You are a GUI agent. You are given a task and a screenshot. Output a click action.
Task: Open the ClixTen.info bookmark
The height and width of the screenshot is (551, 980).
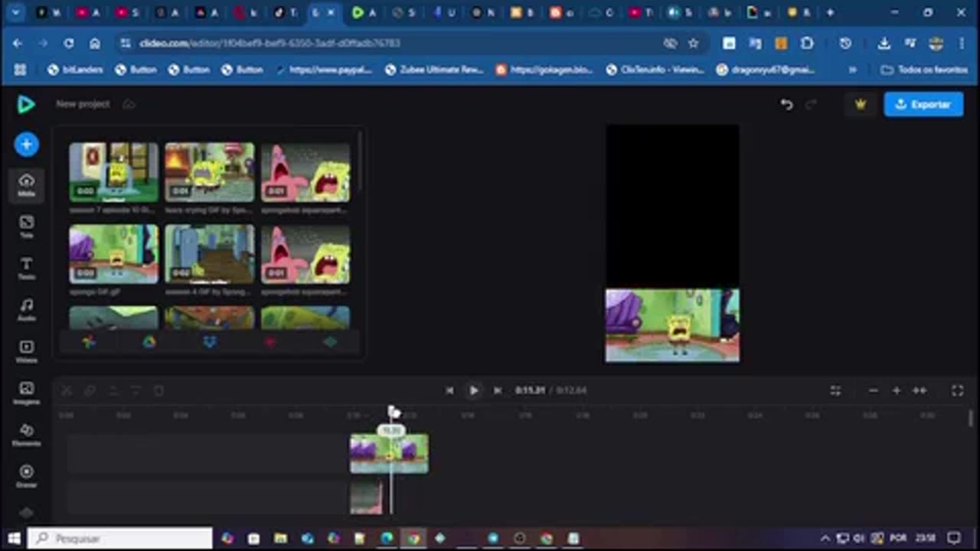coord(655,70)
